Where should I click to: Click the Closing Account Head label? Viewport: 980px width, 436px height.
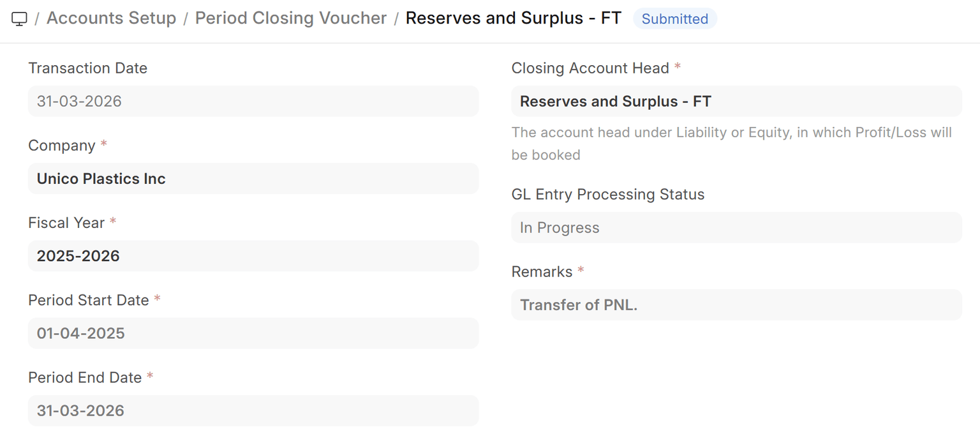click(x=590, y=68)
